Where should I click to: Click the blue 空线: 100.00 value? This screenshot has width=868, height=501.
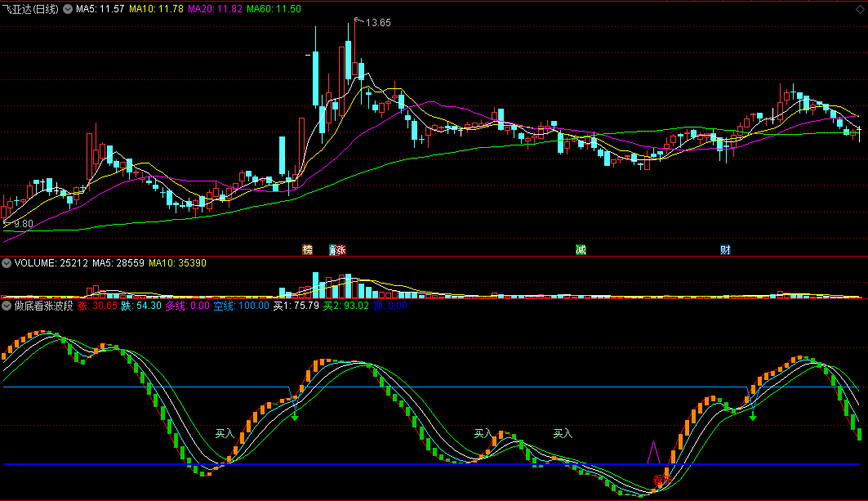point(242,306)
